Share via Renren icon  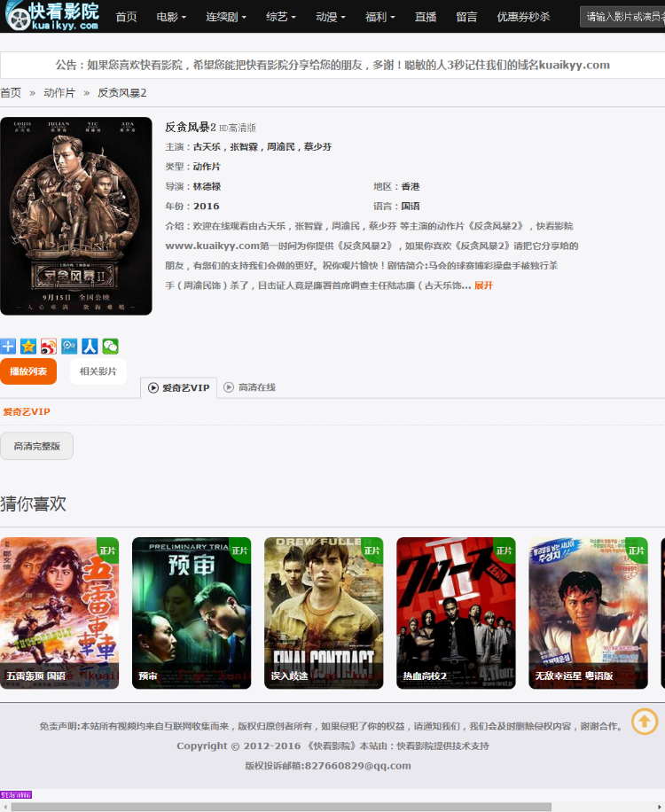(90, 346)
